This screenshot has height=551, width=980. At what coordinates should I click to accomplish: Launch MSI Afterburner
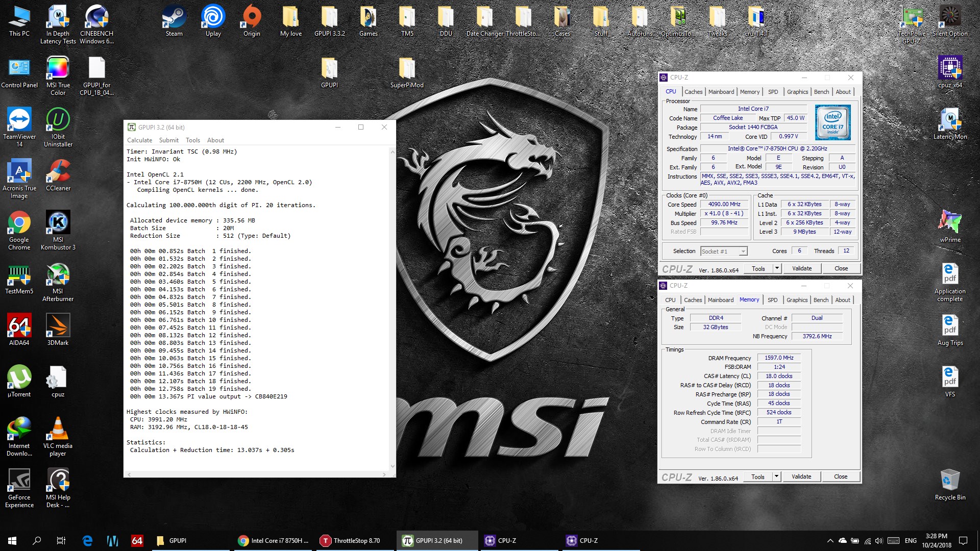pyautogui.click(x=58, y=282)
